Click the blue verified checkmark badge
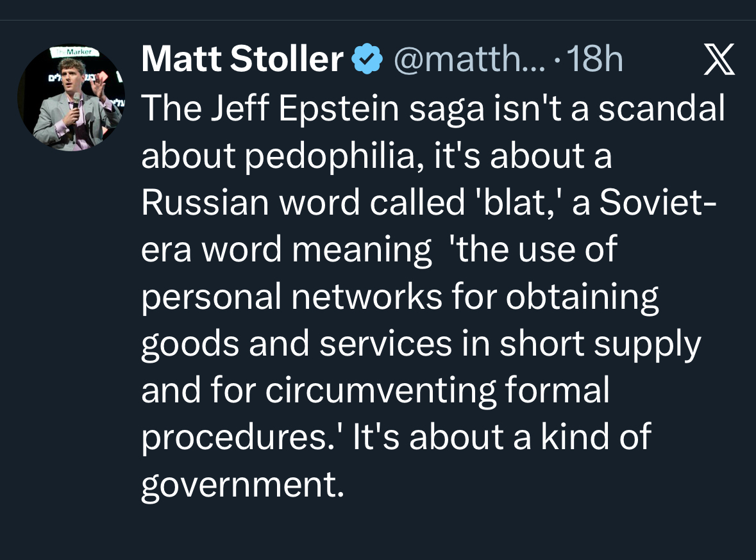Image resolution: width=756 pixels, height=560 pixels. [367, 60]
